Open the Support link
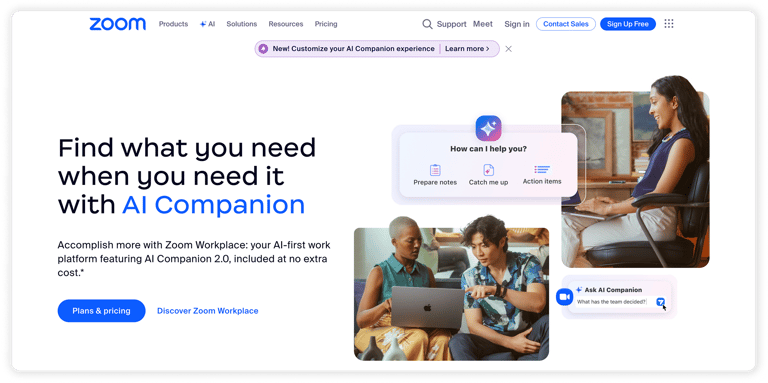This screenshot has width=768, height=383. [452, 24]
